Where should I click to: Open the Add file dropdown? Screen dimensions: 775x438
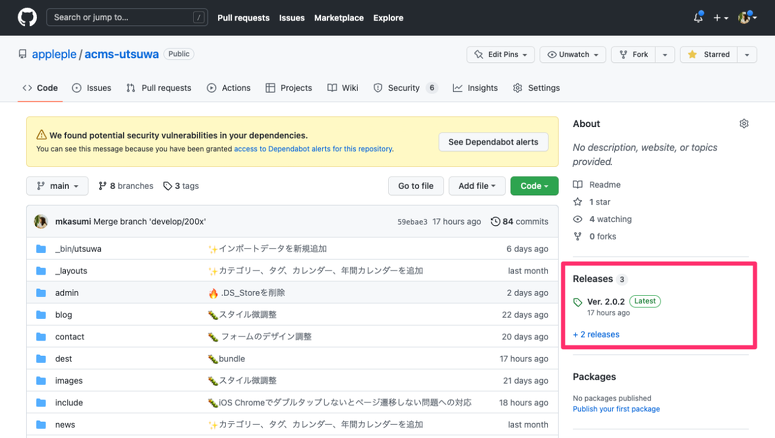click(476, 186)
